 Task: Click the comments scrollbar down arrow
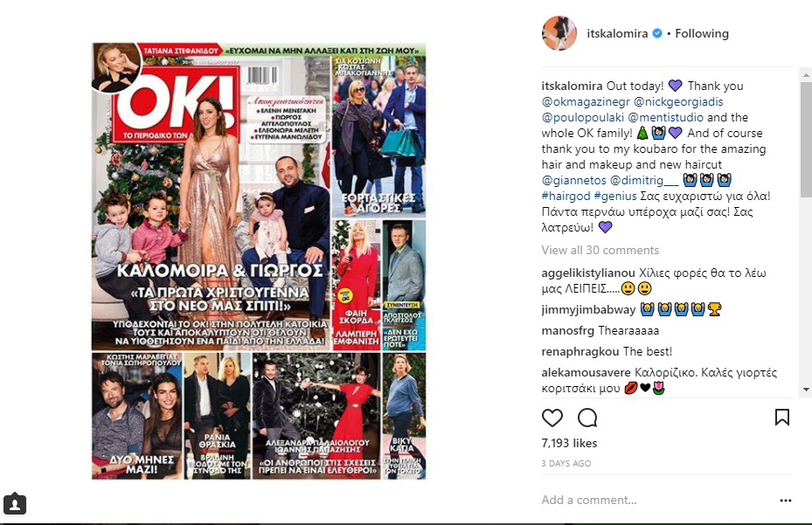[x=806, y=390]
